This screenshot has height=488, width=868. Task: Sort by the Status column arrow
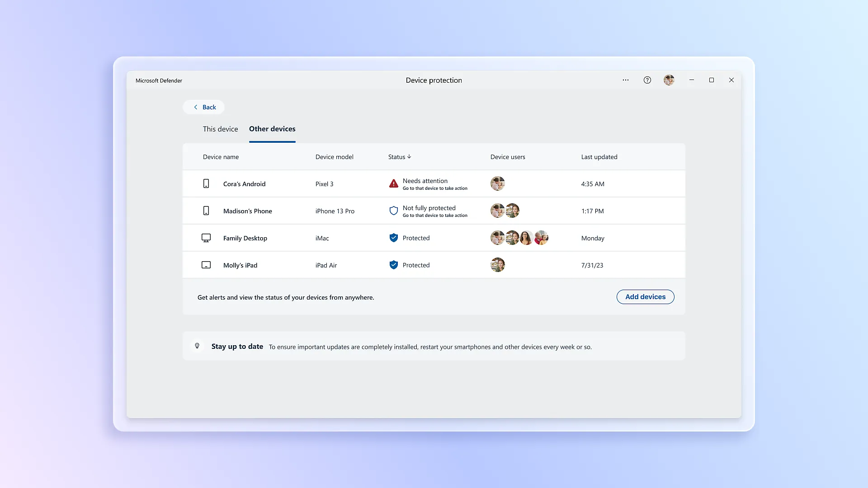click(409, 157)
